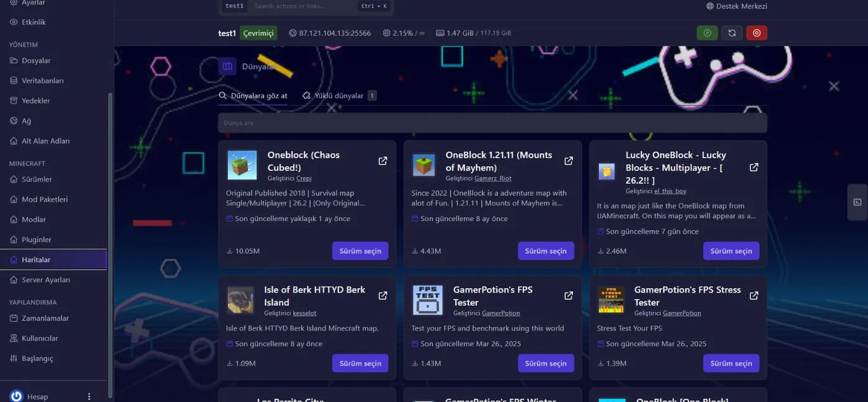Click the memory usage 1.47 GiB indicator

pyautogui.click(x=474, y=33)
